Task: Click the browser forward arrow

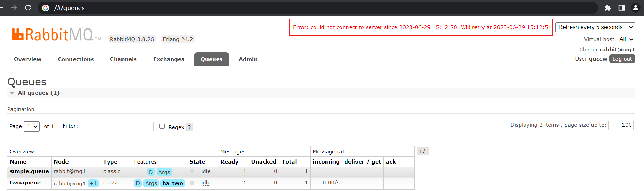Action: tap(14, 8)
